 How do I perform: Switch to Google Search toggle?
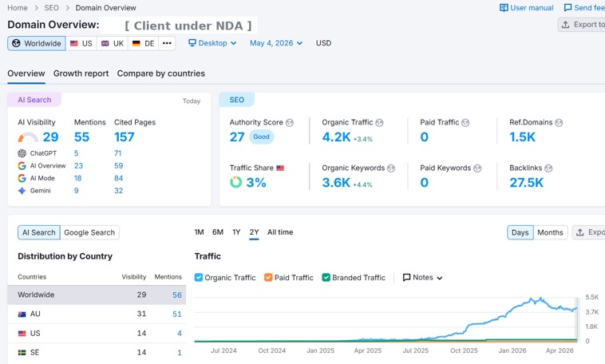click(89, 232)
